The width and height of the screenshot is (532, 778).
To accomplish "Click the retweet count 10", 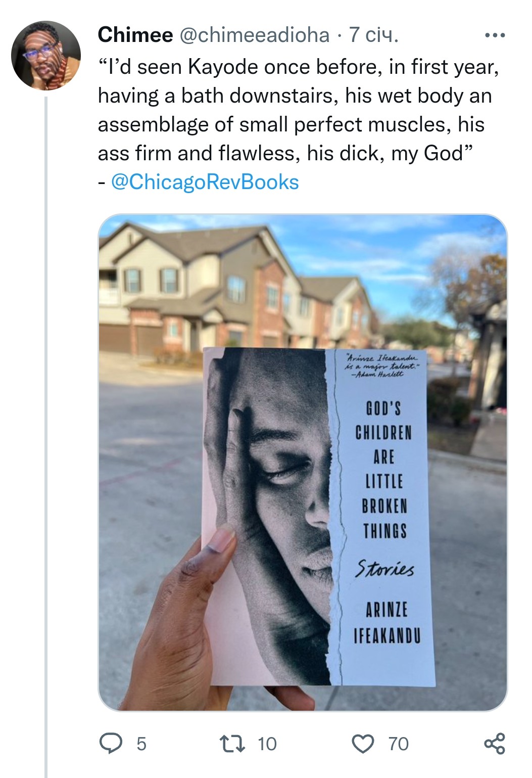I will click(267, 744).
